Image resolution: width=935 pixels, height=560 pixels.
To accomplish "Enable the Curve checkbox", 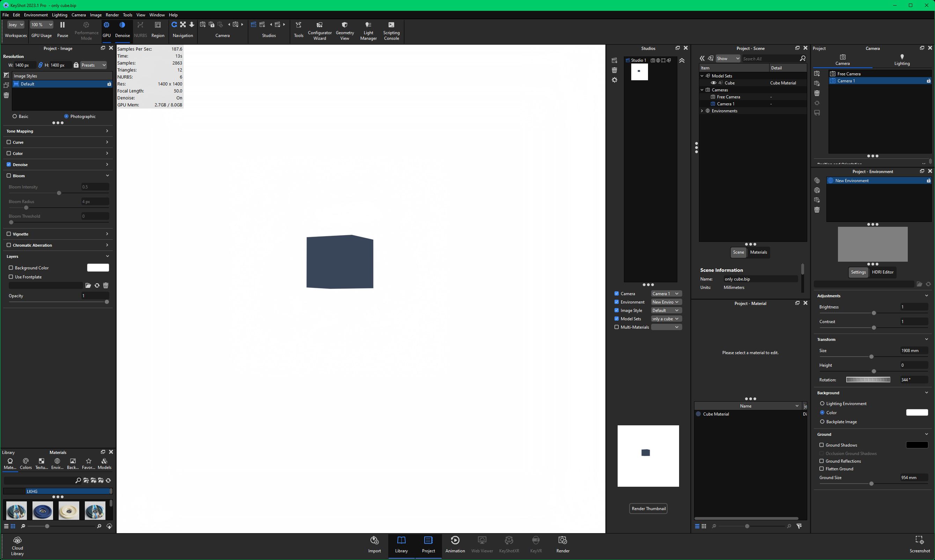I will tap(9, 142).
